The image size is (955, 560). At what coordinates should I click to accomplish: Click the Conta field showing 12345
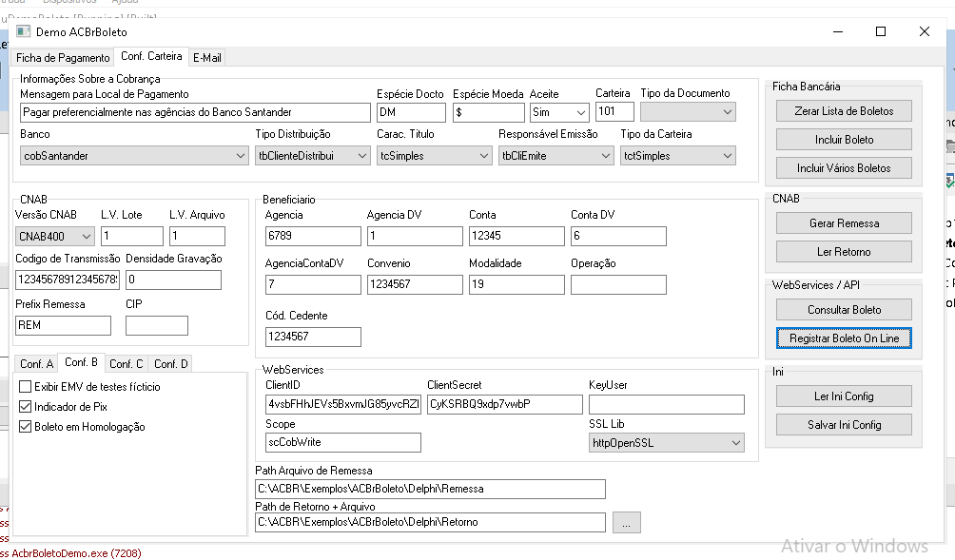(516, 236)
